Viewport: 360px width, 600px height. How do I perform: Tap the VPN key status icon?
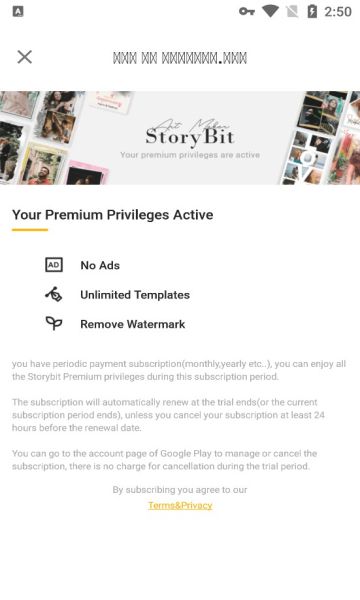pyautogui.click(x=247, y=11)
